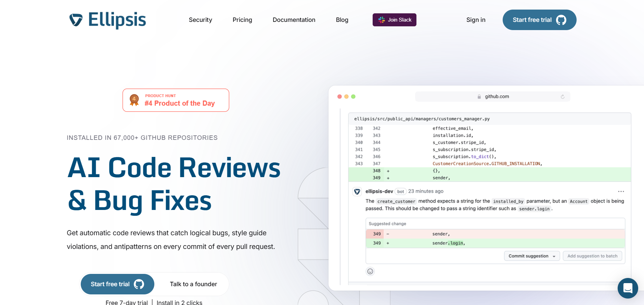Open the Security menu item
644x305 pixels.
pos(201,20)
